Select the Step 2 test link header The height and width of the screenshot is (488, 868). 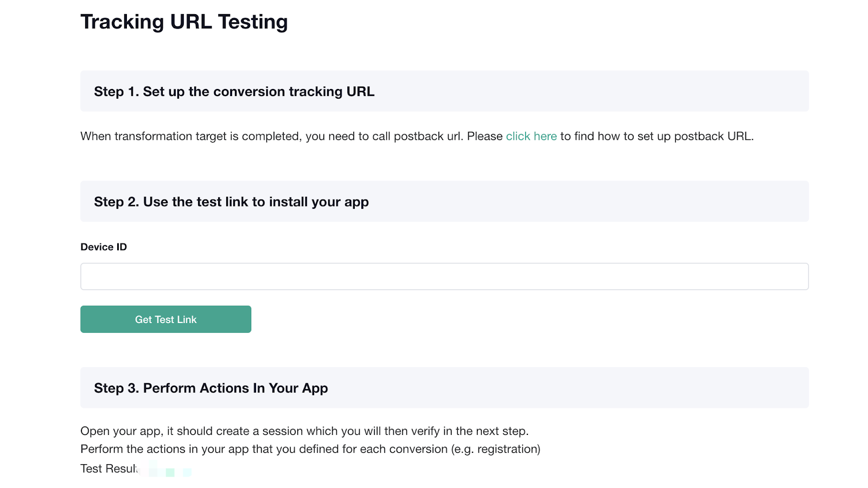[x=444, y=201]
